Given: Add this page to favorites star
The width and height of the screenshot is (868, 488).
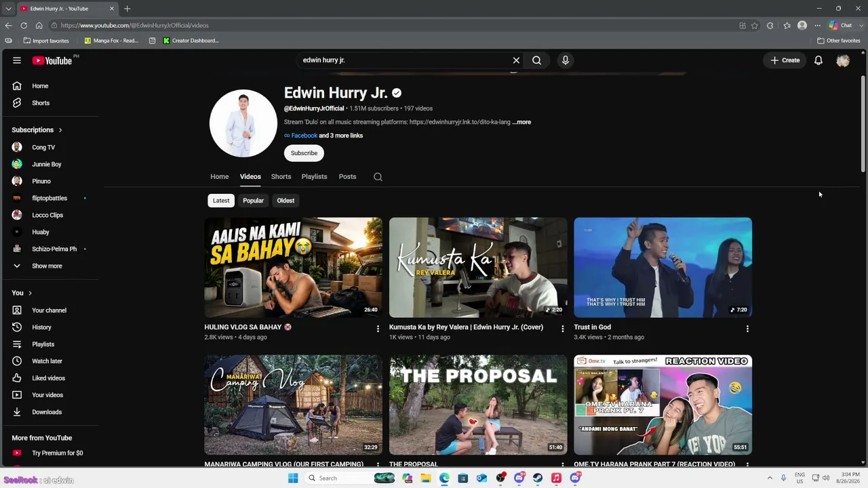Looking at the screenshot, I should pyautogui.click(x=755, y=26).
